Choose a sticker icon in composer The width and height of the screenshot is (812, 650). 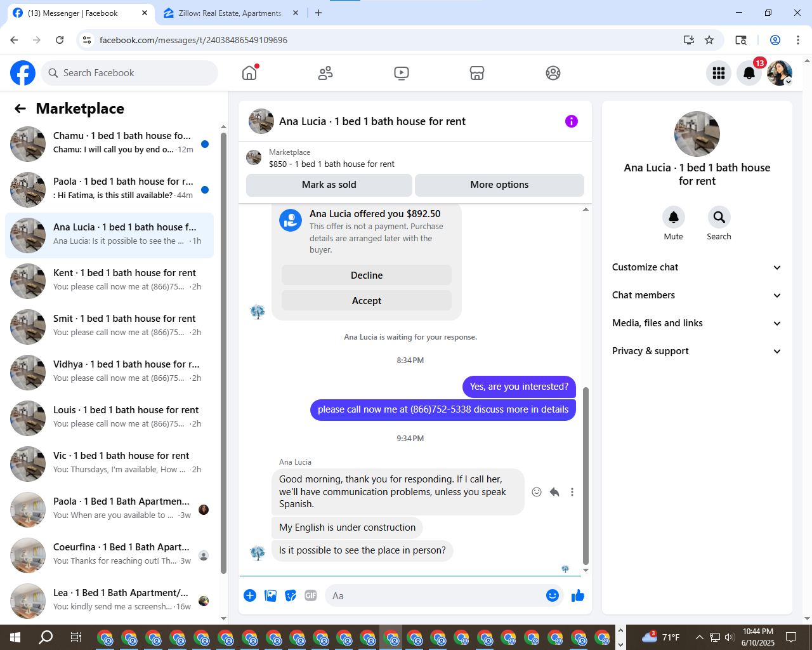pos(291,595)
